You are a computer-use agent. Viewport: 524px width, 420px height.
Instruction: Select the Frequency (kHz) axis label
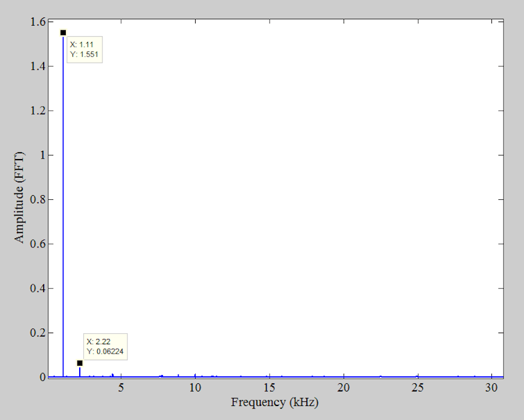[x=274, y=402]
